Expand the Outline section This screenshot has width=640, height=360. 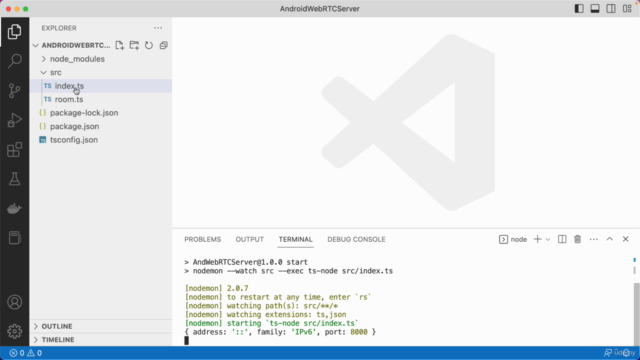tap(101, 326)
